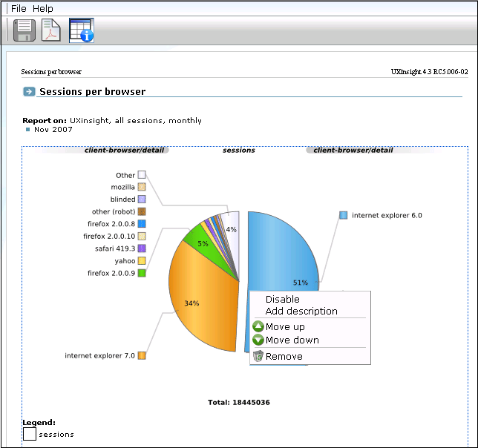Click the blinded legend color swatch

click(142, 200)
